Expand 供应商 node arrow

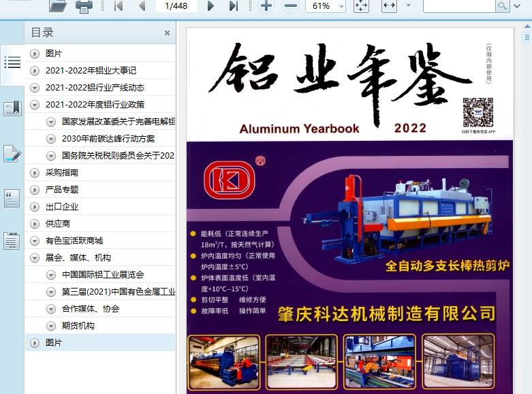[35, 224]
